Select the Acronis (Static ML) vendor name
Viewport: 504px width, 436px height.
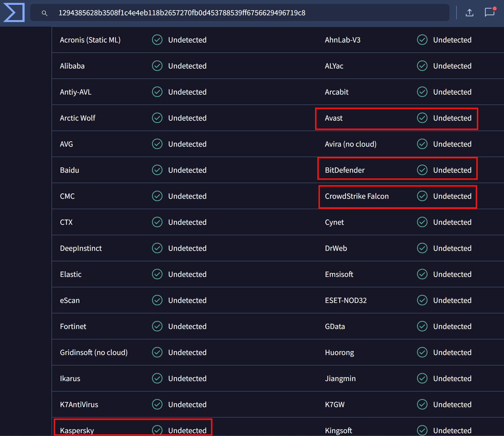click(x=90, y=40)
